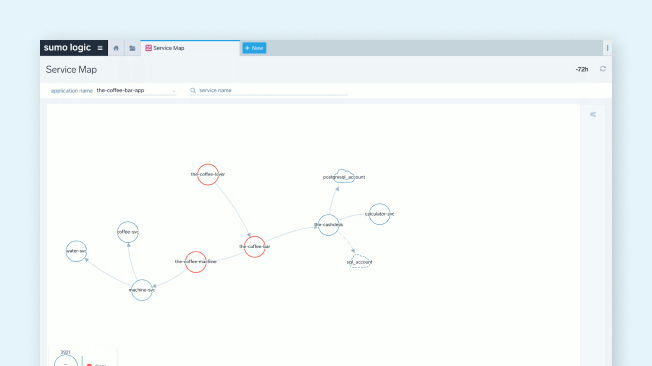Select the the-coffee-lover node

click(208, 175)
